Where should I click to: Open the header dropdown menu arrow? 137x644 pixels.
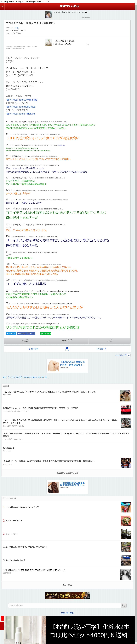click(2, 7)
